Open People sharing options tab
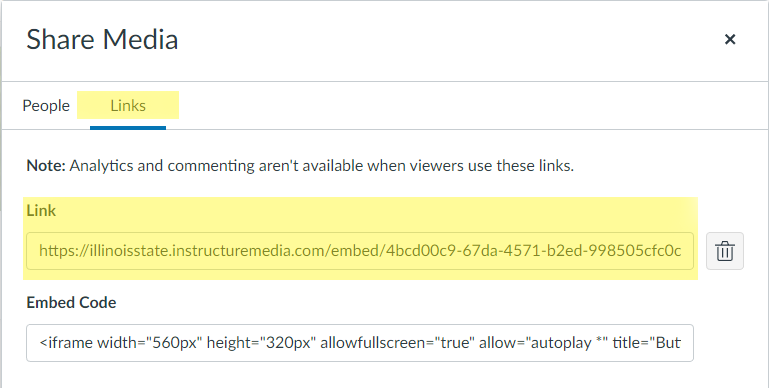The height and width of the screenshot is (388, 769). tap(46, 105)
